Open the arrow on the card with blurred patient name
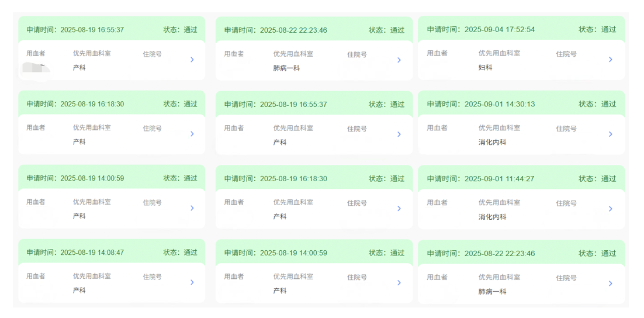 192,60
